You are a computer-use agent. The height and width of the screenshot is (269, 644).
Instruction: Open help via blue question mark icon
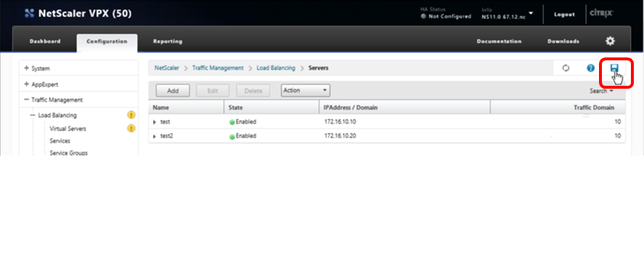590,68
